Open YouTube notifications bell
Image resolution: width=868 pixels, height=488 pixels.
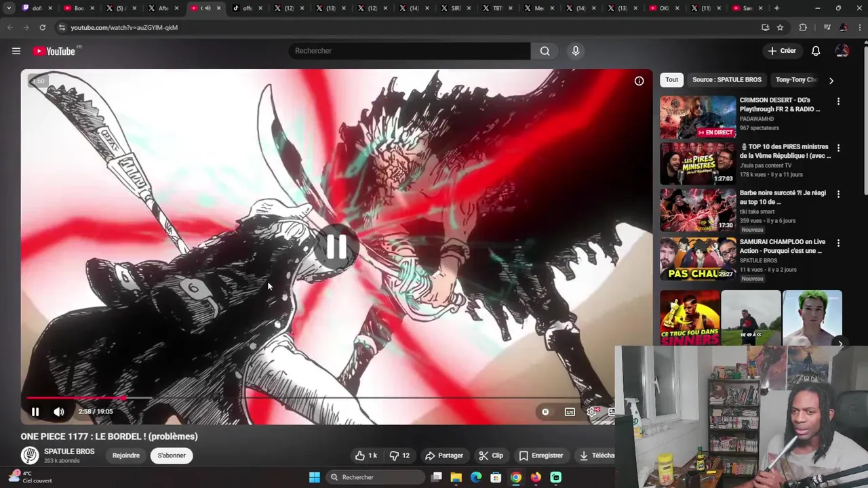[x=816, y=51]
